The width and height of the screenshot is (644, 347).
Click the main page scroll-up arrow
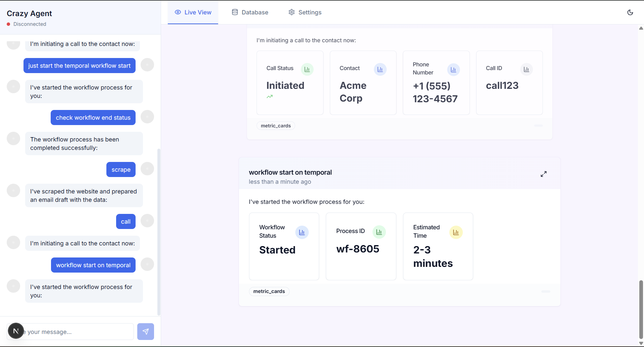click(641, 28)
